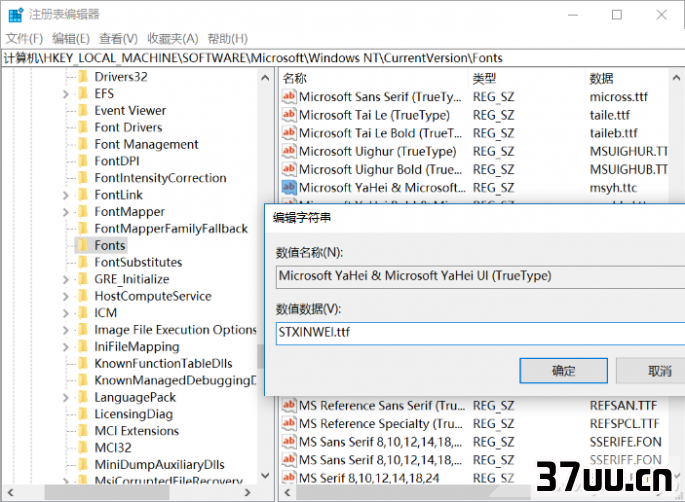Open the 收藏夹(A) menu
The height and width of the screenshot is (502, 685).
coord(173,39)
